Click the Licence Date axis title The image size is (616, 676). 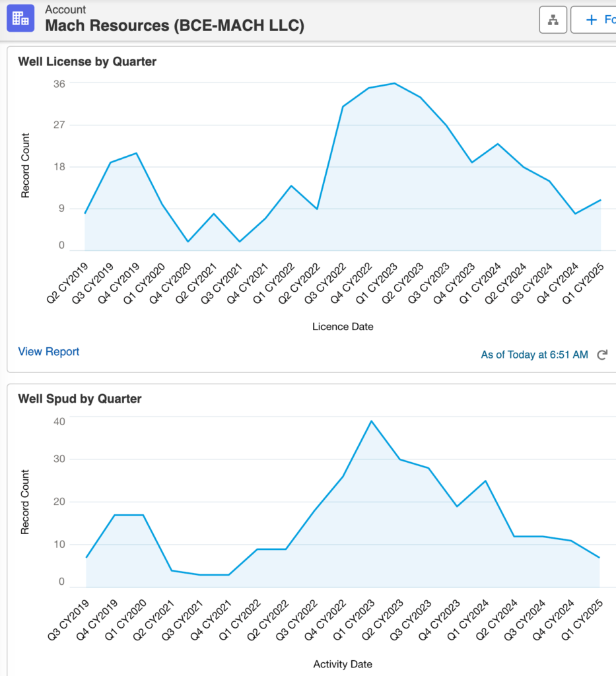point(343,327)
